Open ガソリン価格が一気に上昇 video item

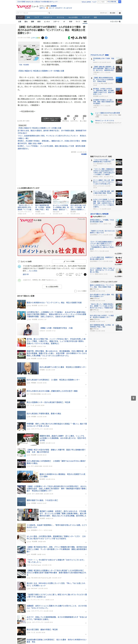[104, 182]
